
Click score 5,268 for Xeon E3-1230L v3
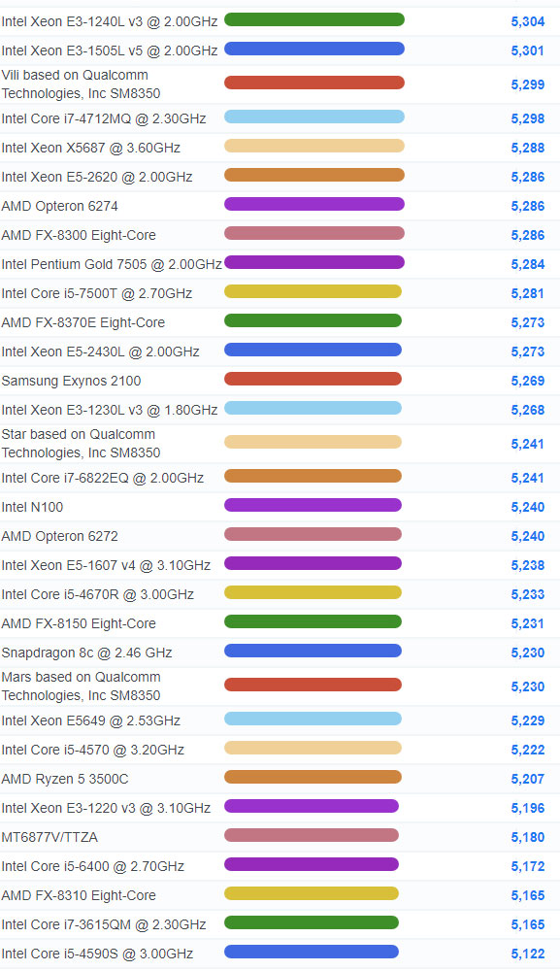pos(528,410)
